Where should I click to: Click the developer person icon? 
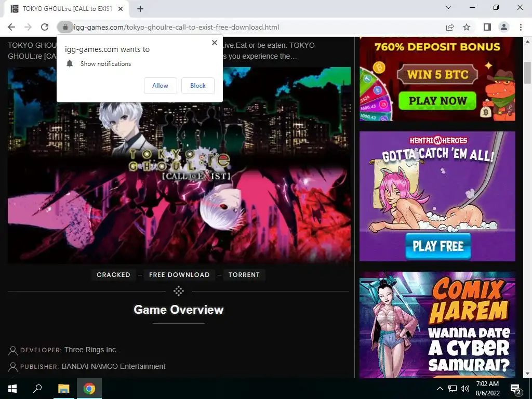tap(13, 351)
